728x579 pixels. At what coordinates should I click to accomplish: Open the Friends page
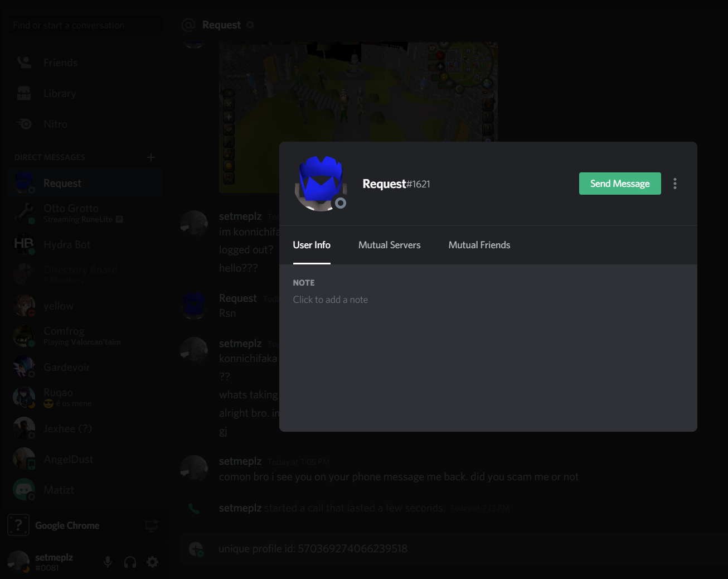point(85,63)
